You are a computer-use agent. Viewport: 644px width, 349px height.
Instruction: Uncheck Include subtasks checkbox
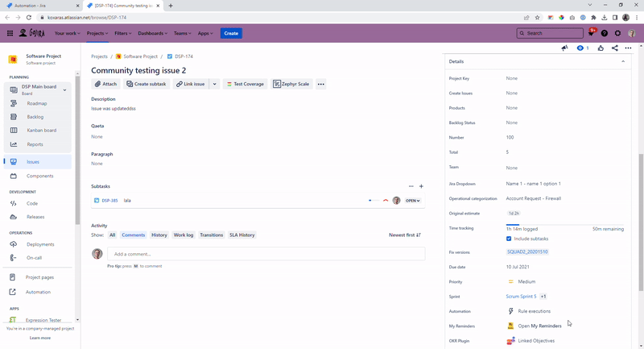[x=509, y=239]
